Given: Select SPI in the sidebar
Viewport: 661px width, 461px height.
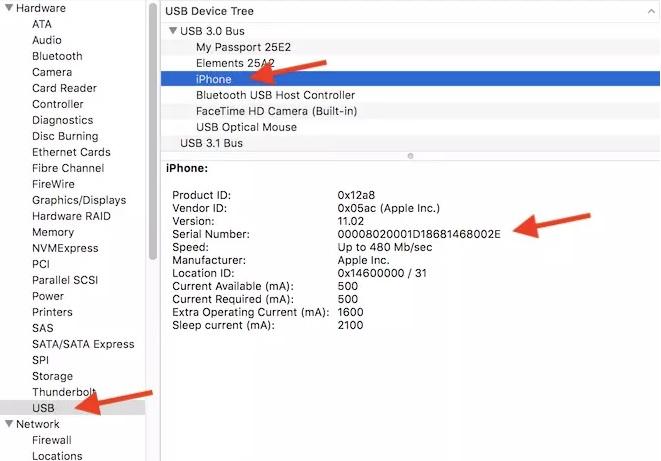Looking at the screenshot, I should (40, 360).
